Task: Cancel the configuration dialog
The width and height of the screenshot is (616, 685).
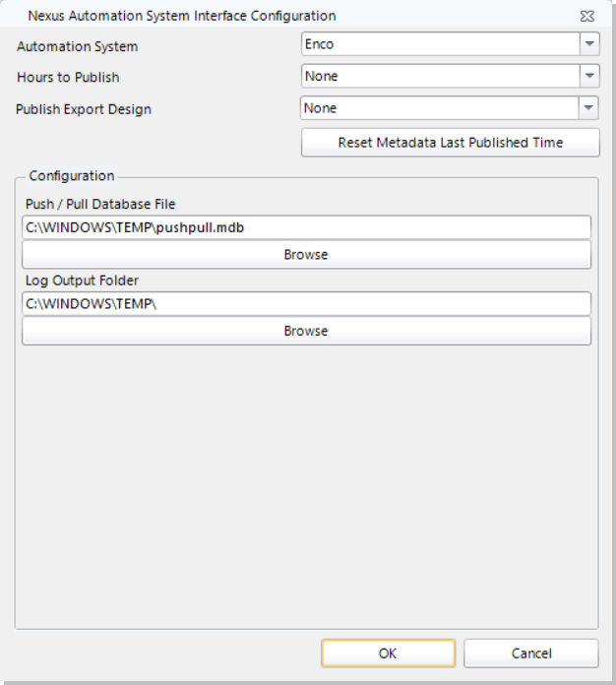Action: pyautogui.click(x=530, y=654)
